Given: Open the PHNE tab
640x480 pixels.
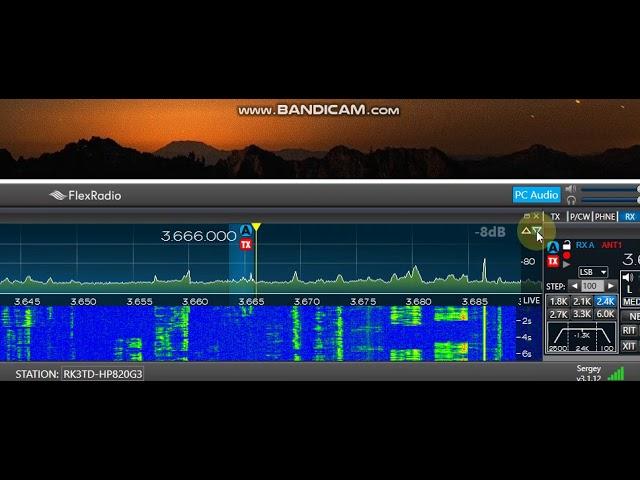Looking at the screenshot, I should click(x=605, y=217).
